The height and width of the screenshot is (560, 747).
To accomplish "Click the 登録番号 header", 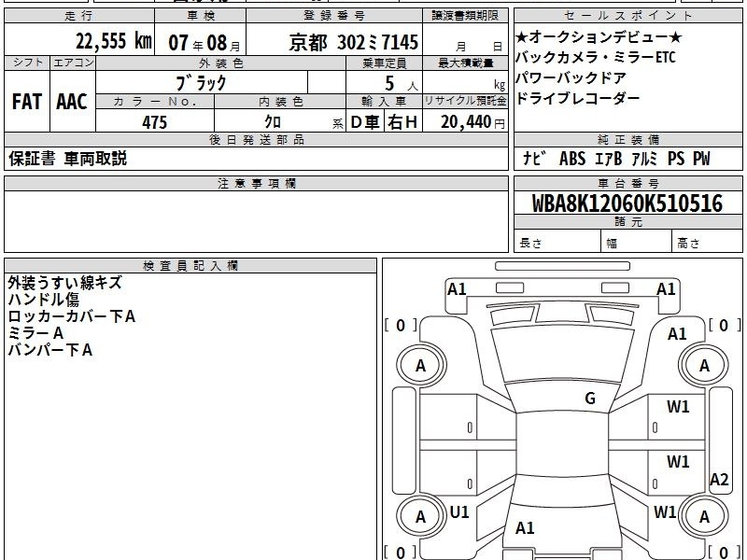I will click(x=334, y=16).
